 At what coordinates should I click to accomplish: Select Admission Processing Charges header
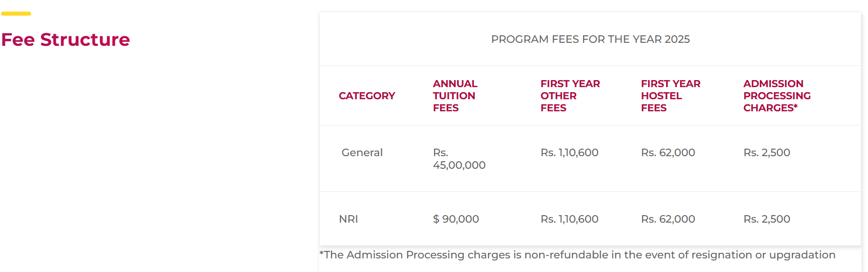[x=776, y=96]
